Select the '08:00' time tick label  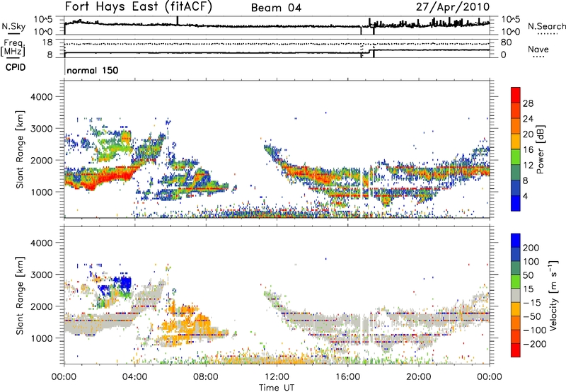[x=205, y=377]
